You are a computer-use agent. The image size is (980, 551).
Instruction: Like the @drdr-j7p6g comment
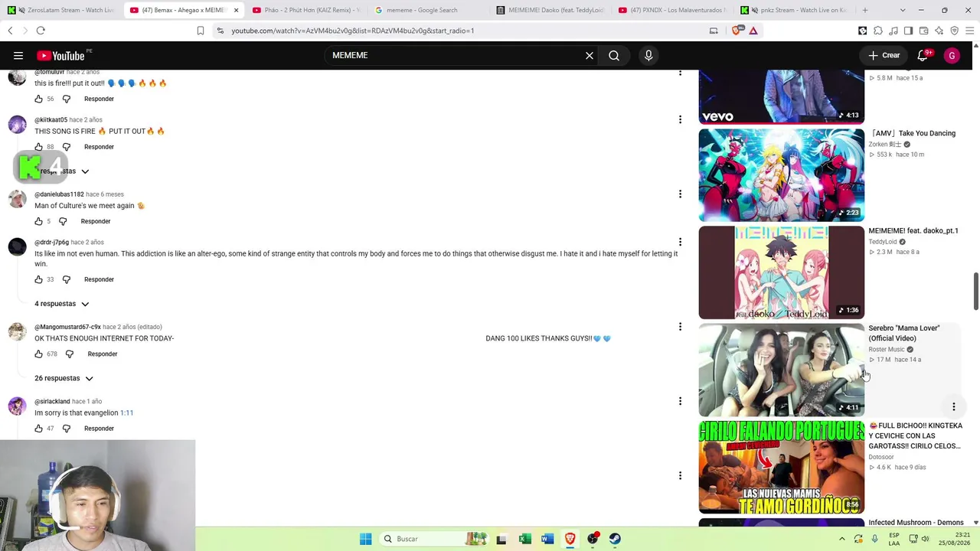(38, 279)
